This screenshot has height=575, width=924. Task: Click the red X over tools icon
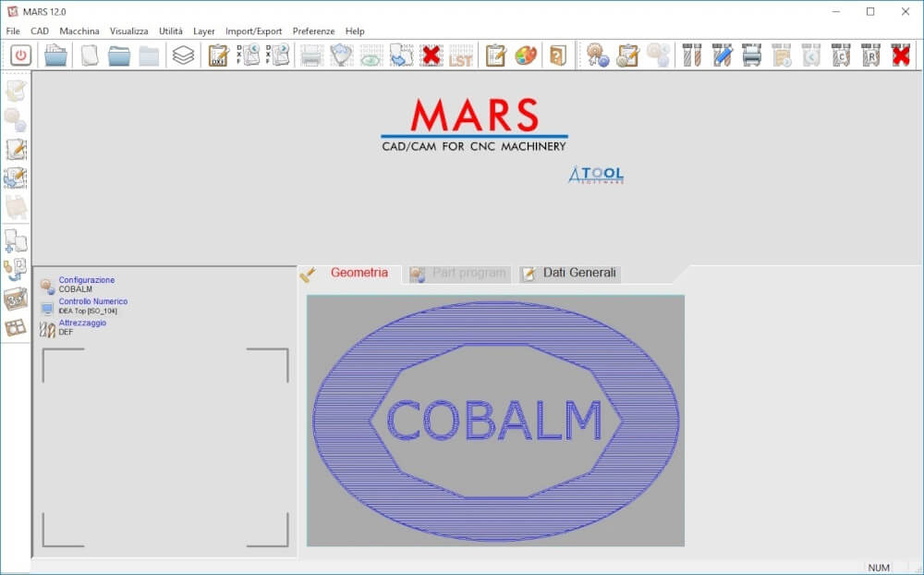900,55
